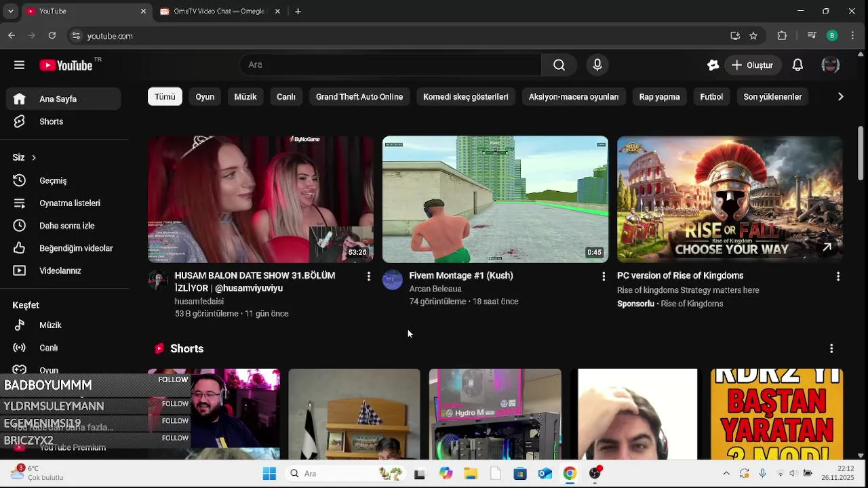Open Daha sonra izle
Screen dimensions: 868x488
pos(64,226)
